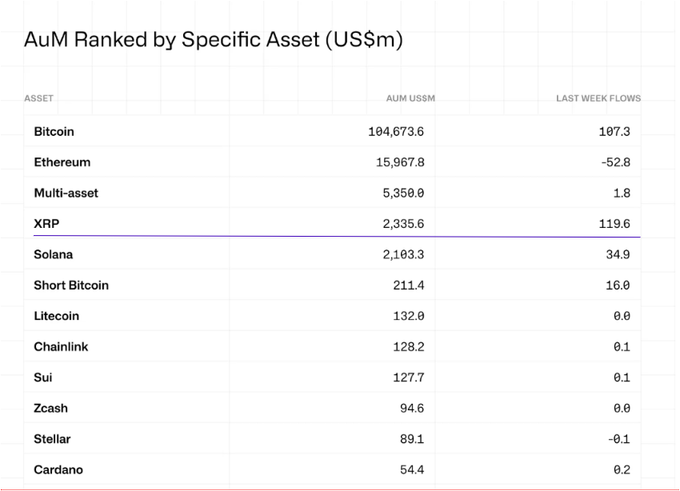Viewport: 680px width, 491px height.
Task: Select the Litecoin asset name
Action: pyautogui.click(x=57, y=316)
